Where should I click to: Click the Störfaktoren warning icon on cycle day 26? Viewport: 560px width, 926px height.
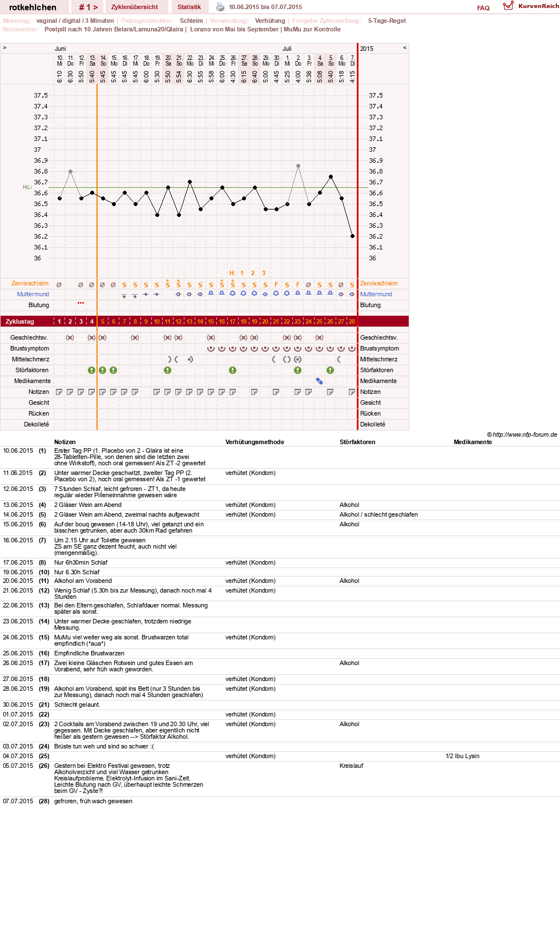330,370
